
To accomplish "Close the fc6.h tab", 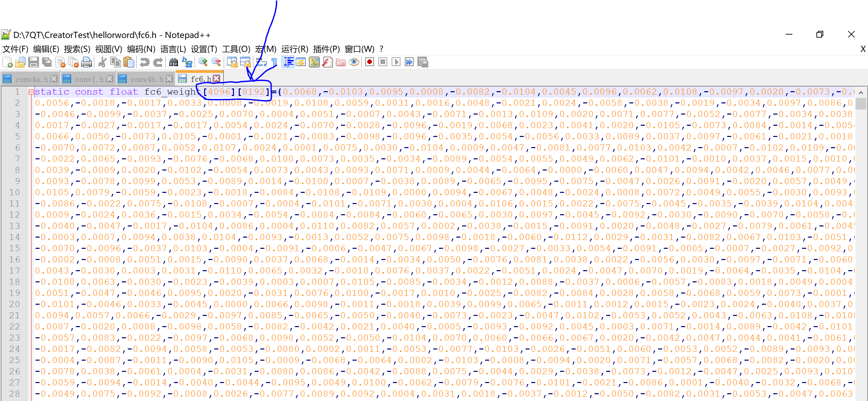I will [217, 78].
